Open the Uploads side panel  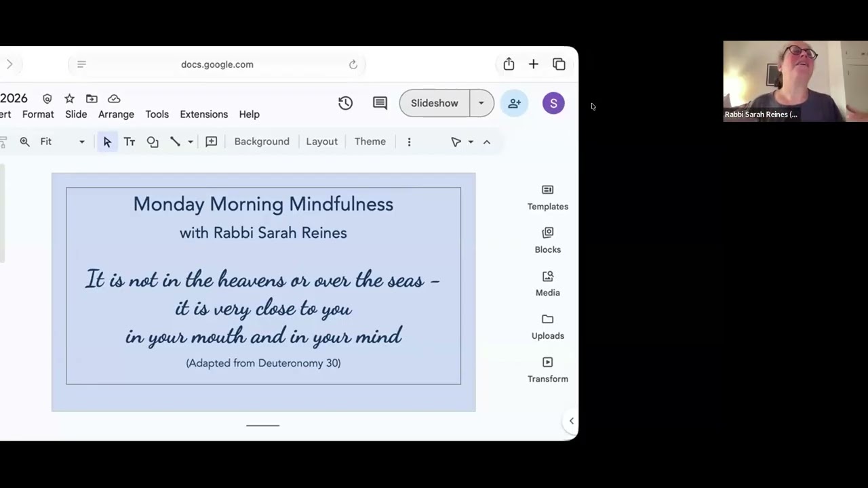548,327
